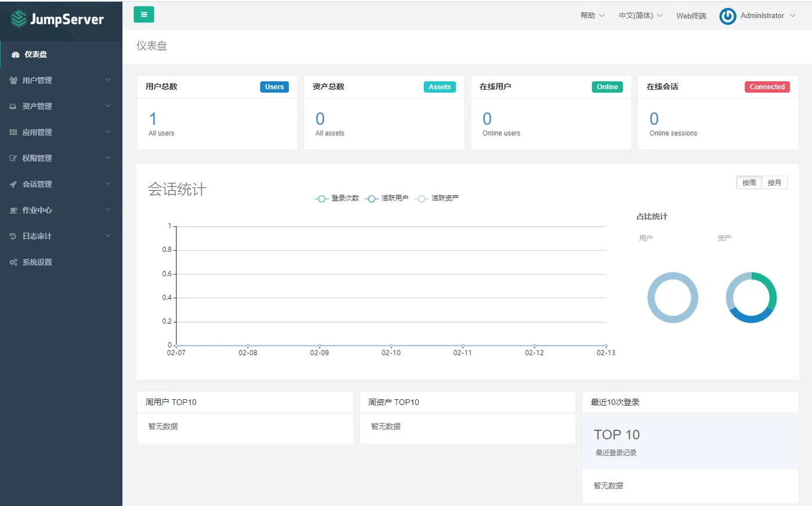Open 日志审计 sidebar menu item

coord(61,236)
